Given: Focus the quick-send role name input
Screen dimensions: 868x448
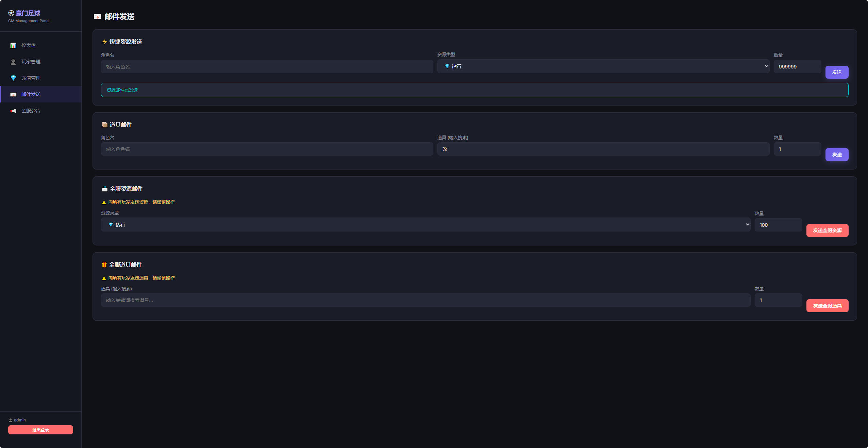Looking at the screenshot, I should pos(267,67).
